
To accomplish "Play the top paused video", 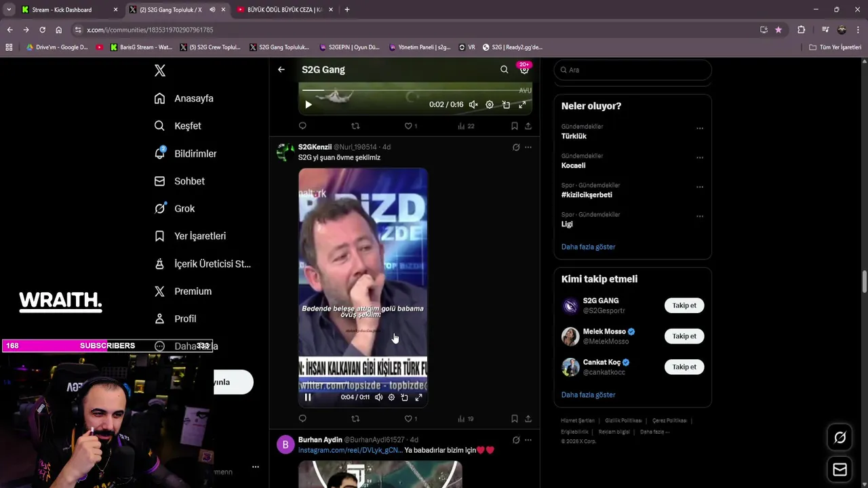I will pos(309,104).
